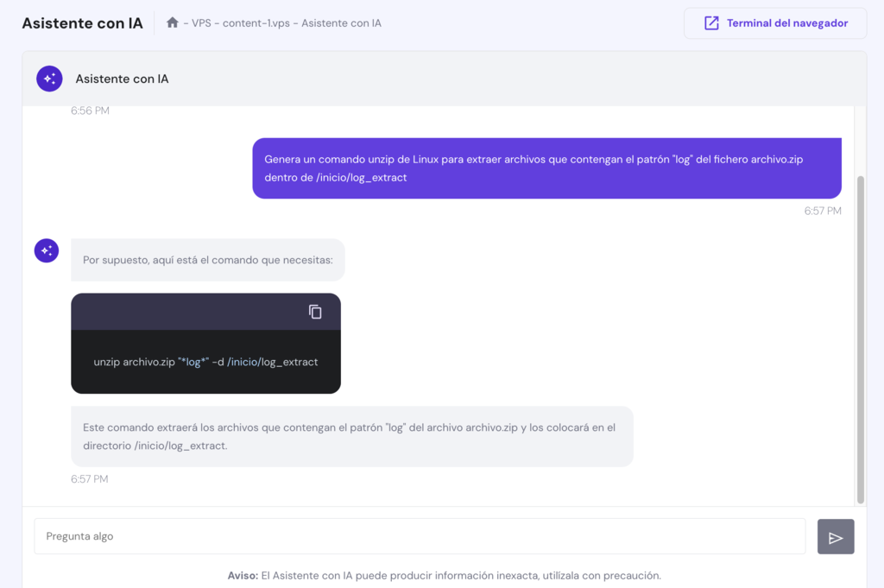
Task: Click the "Asistente con IA" page title
Action: [x=82, y=23]
